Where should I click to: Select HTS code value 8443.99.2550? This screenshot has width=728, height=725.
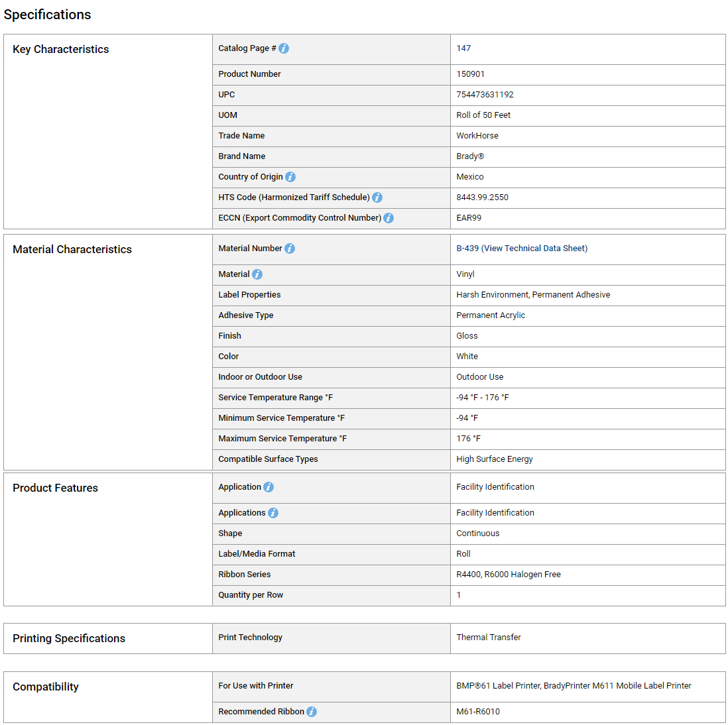483,197
